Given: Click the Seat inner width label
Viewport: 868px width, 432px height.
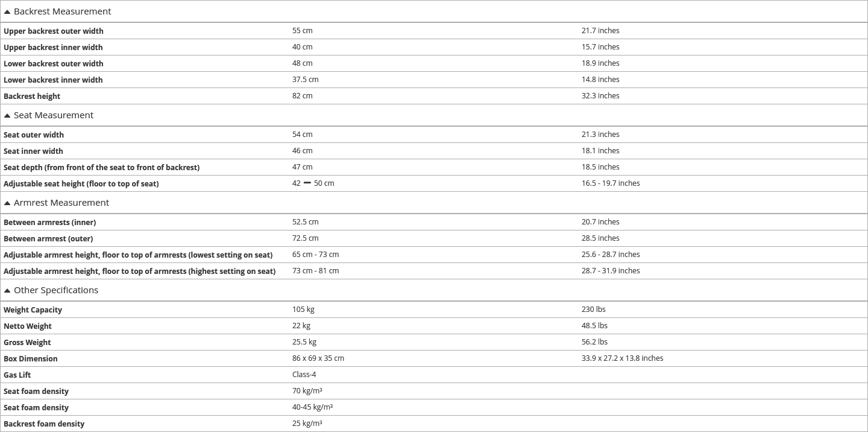Looking at the screenshot, I should tap(33, 151).
